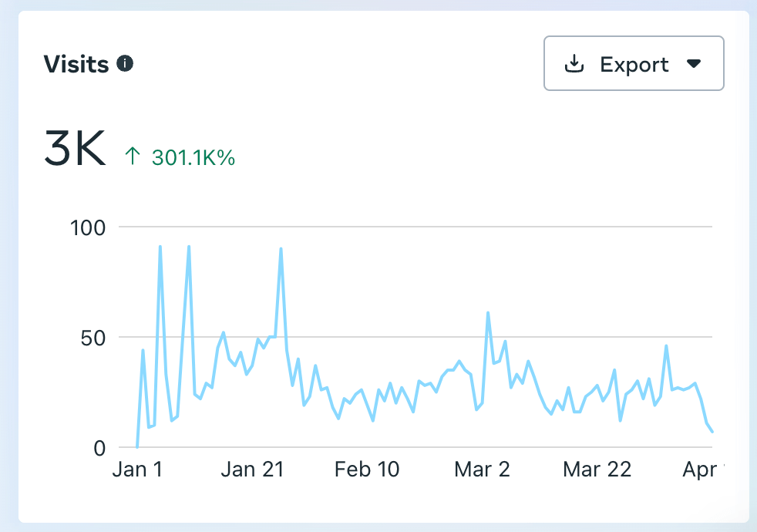The height and width of the screenshot is (532, 757).
Task: Click the 301.1K% change percentage
Action: pyautogui.click(x=193, y=158)
